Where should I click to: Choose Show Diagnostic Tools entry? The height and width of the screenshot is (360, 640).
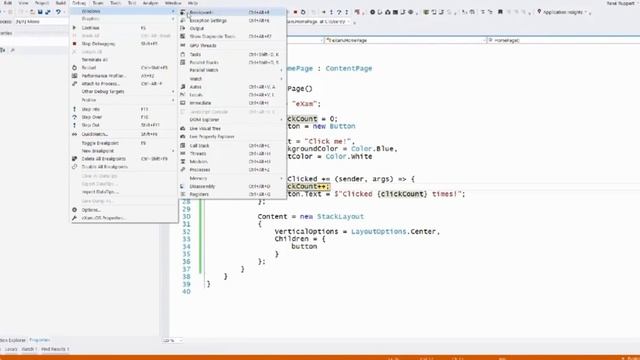[231, 36]
